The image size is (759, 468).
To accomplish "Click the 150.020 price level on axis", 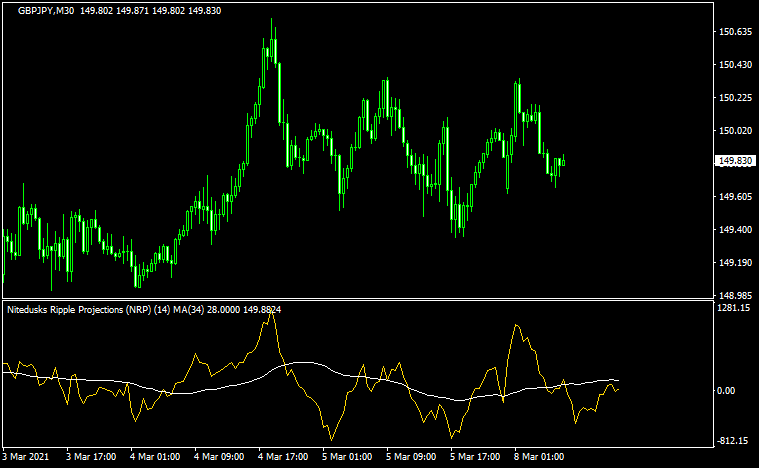I will coord(734,131).
